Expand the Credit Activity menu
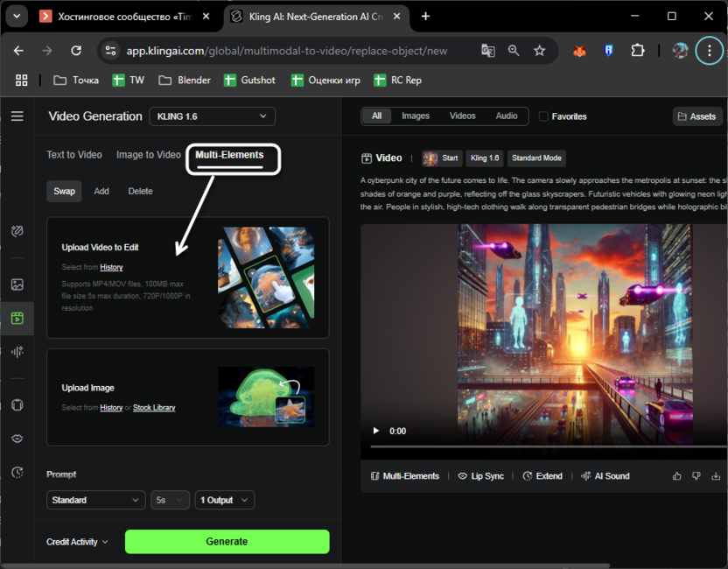728x569 pixels. [x=77, y=542]
